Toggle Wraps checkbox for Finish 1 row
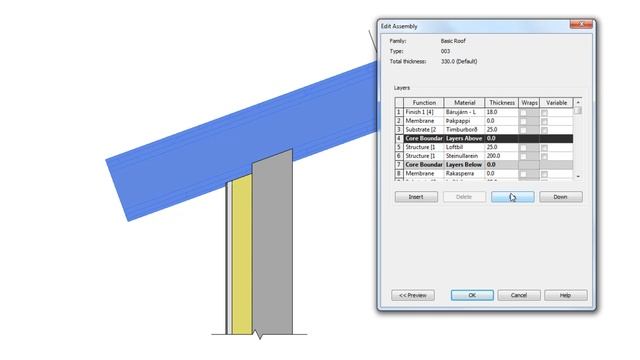 [523, 113]
